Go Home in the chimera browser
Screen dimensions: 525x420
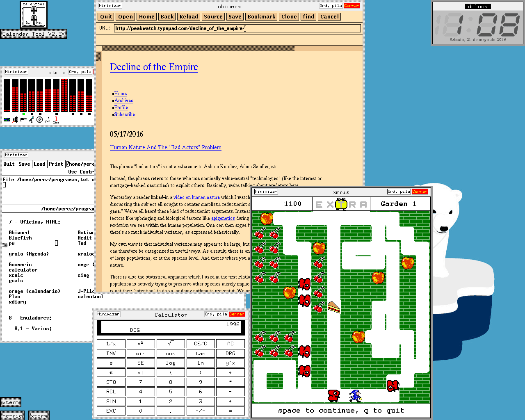[146, 17]
